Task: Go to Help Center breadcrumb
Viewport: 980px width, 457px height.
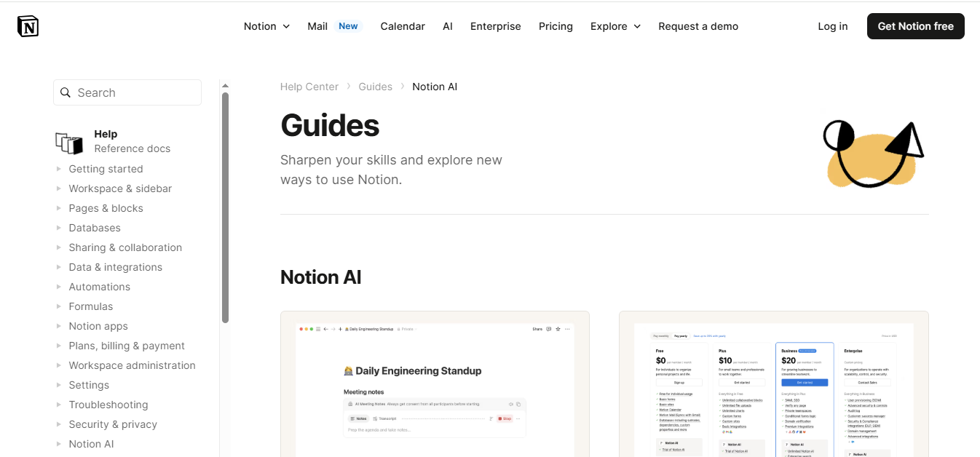Action: (309, 87)
